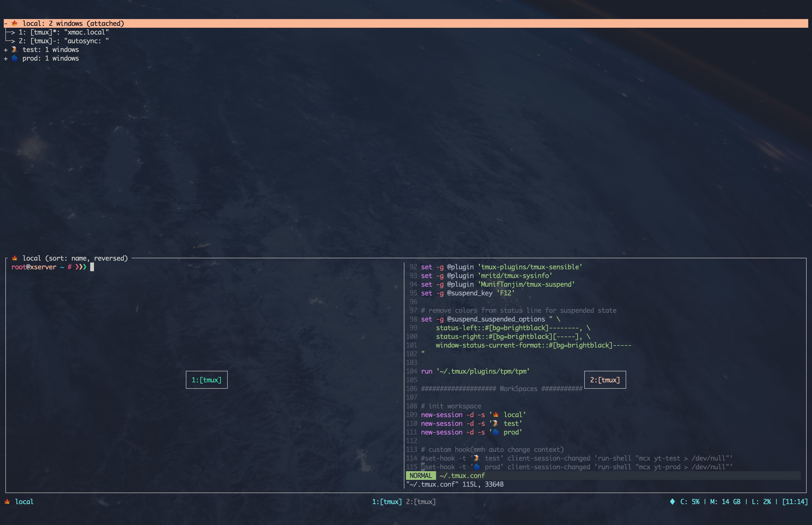812x525 pixels.
Task: Select window 2 autosync in tree
Action: click(63, 41)
